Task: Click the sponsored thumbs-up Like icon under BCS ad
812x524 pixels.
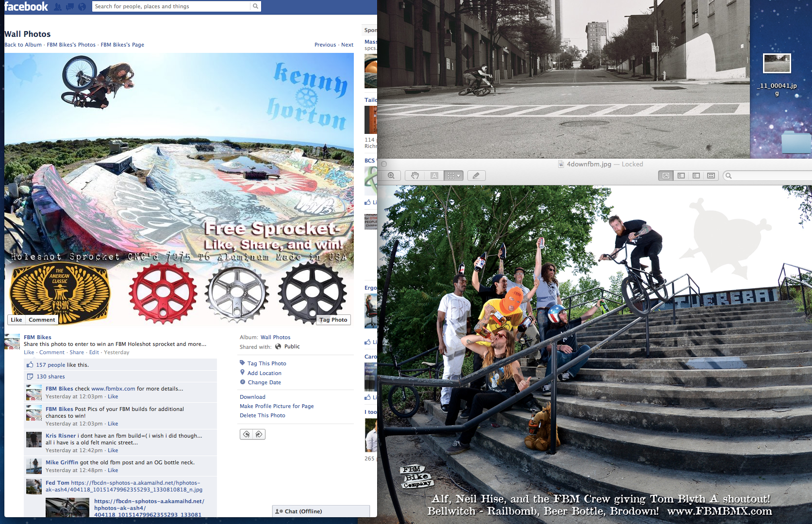Action: coord(368,202)
